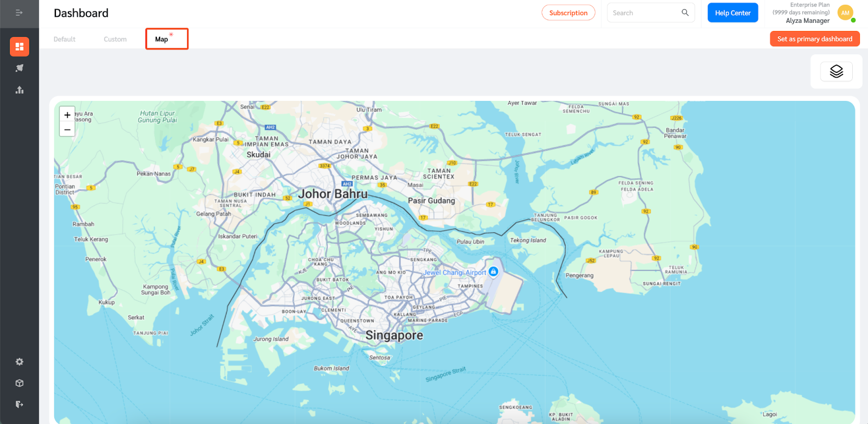The height and width of the screenshot is (424, 868).
Task: Click Set as primary dashboard button
Action: click(x=814, y=39)
